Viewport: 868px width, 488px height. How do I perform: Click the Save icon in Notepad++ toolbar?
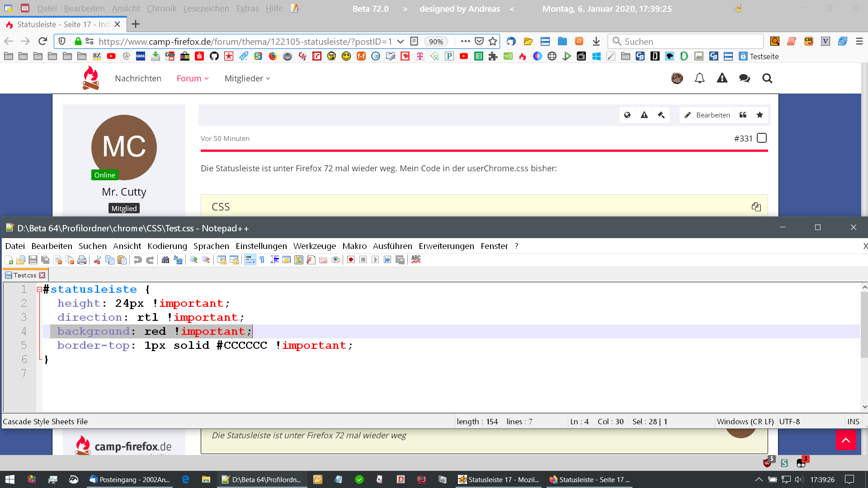[33, 260]
